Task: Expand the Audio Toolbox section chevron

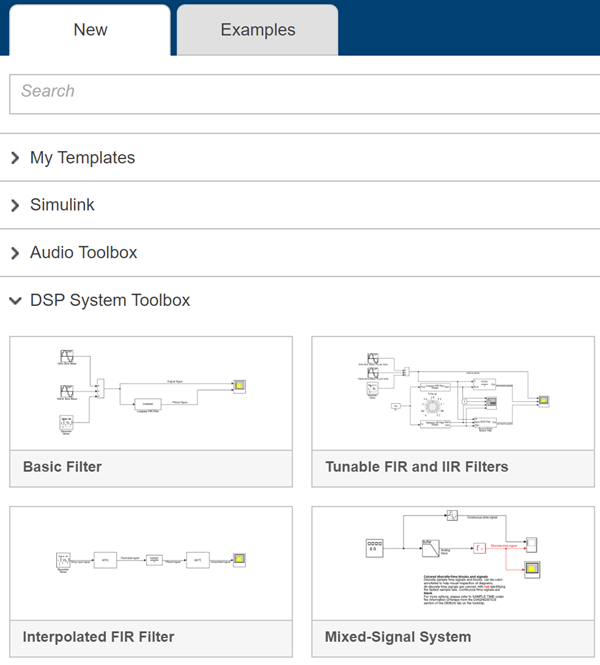Action: [15, 253]
